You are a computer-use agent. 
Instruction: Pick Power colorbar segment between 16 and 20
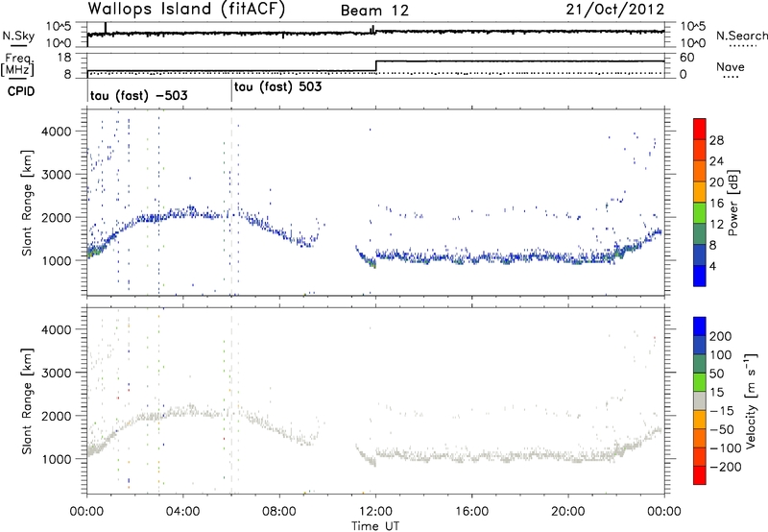(x=700, y=191)
